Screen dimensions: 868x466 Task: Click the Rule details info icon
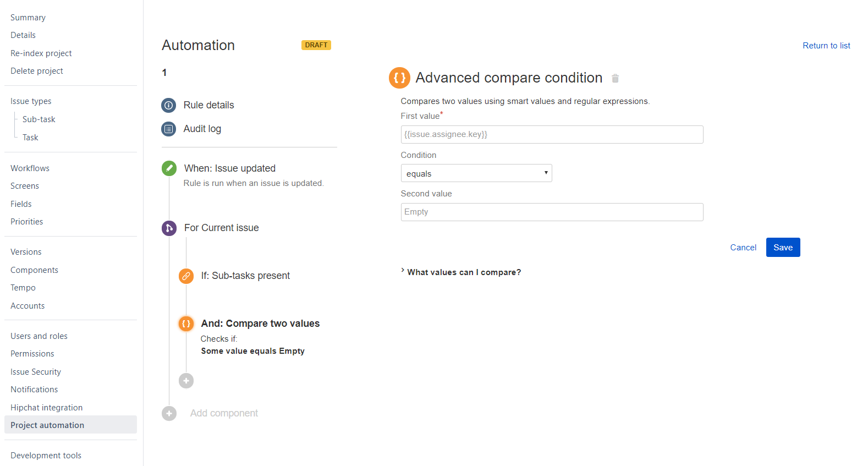click(x=169, y=105)
